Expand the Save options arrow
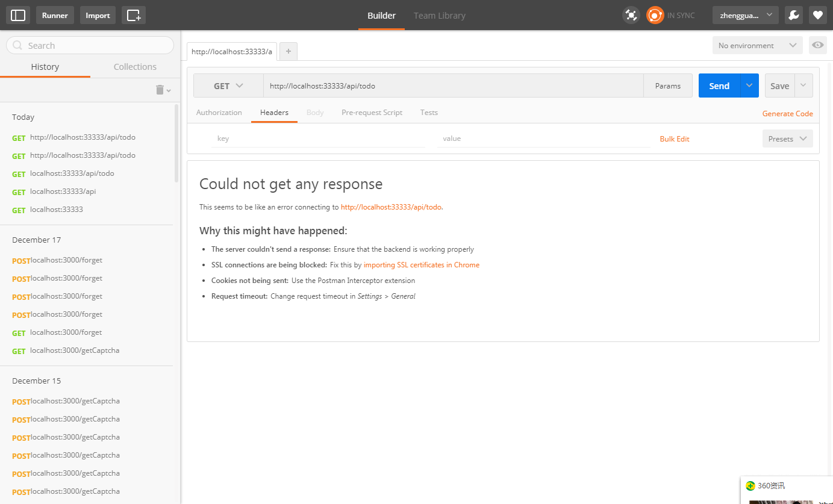833x504 pixels. pyautogui.click(x=804, y=86)
